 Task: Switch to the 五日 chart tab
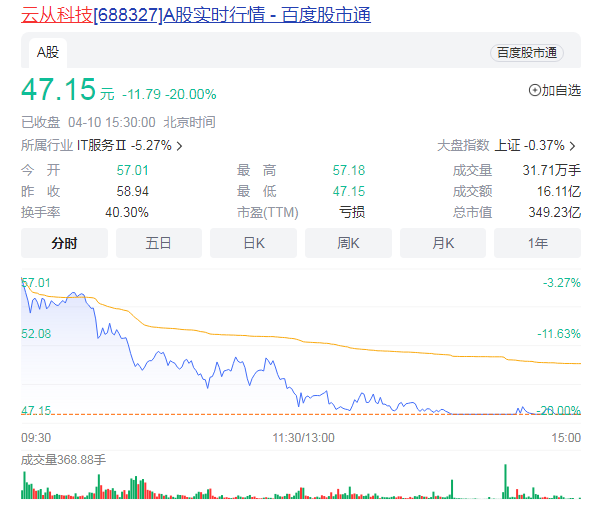tap(158, 243)
